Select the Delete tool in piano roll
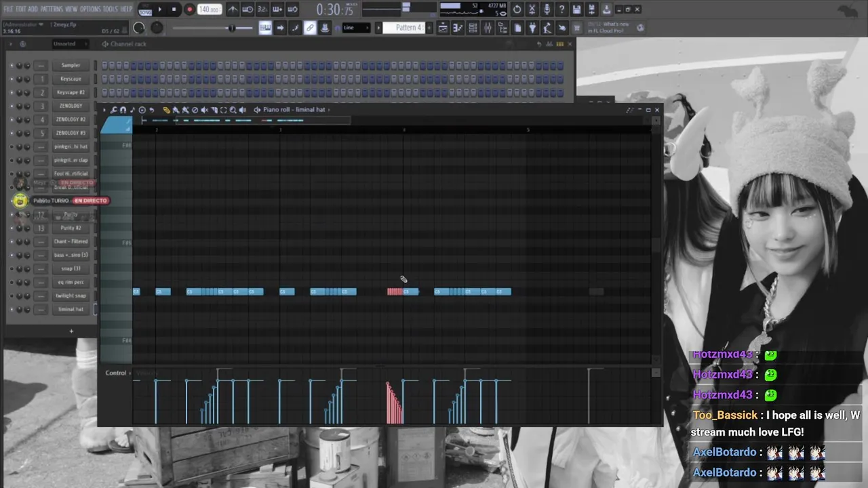Screen dimensions: 868x488 point(195,110)
